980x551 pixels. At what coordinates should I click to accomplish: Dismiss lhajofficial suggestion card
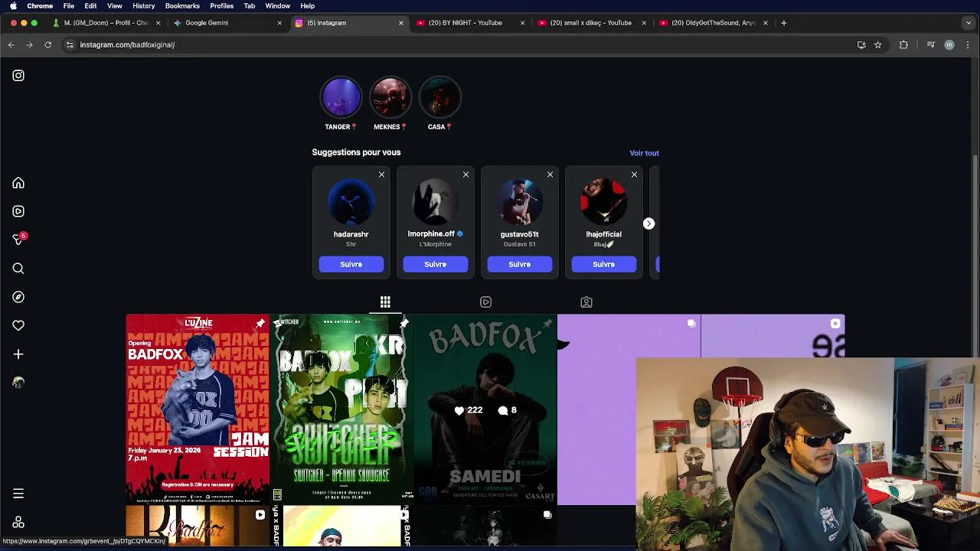click(634, 175)
